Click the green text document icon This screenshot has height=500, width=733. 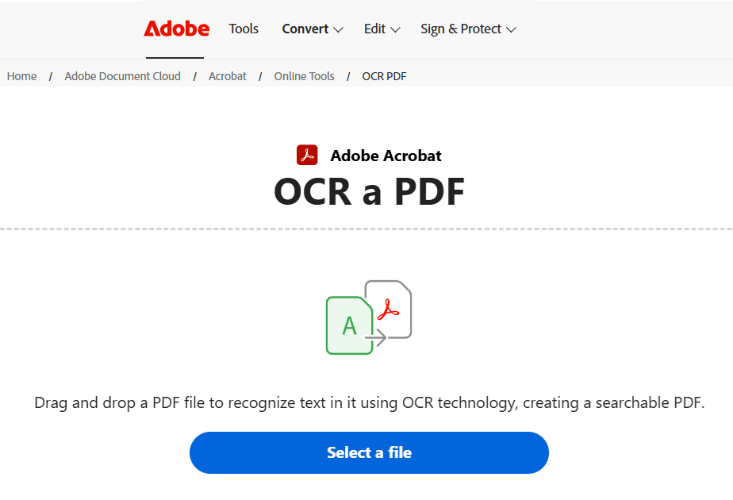coord(348,324)
